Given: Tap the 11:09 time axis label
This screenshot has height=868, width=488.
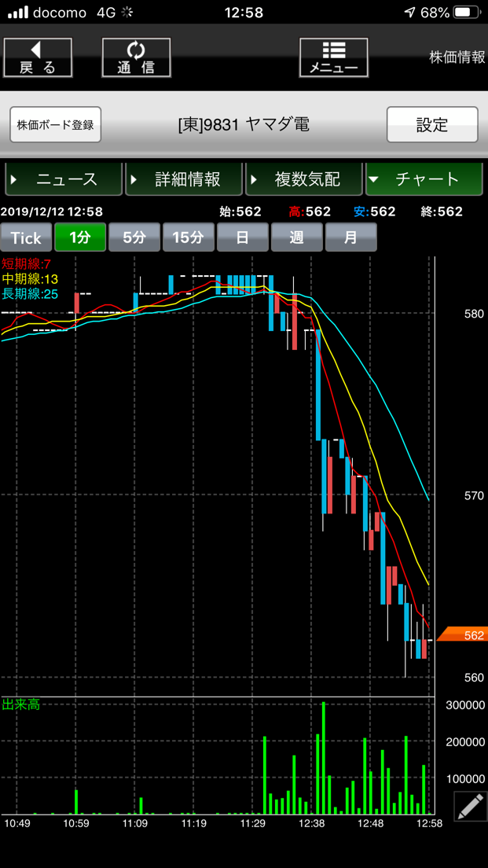Looking at the screenshot, I should pos(135,824).
